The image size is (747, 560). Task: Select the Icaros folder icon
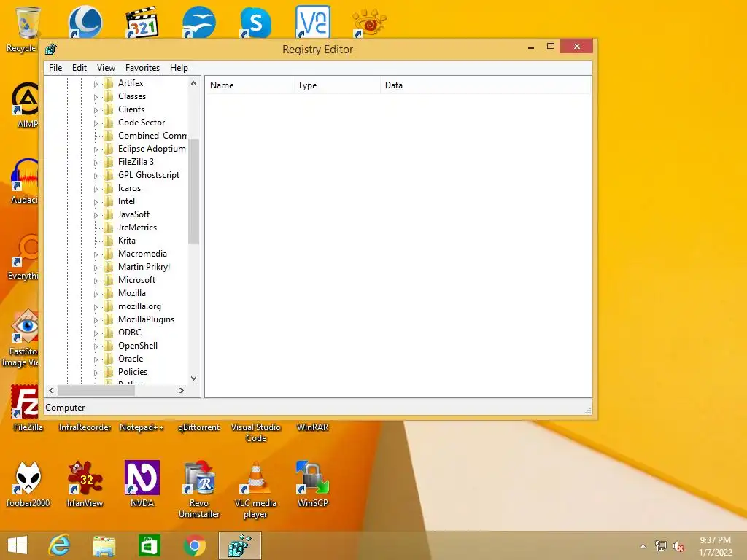(x=109, y=188)
